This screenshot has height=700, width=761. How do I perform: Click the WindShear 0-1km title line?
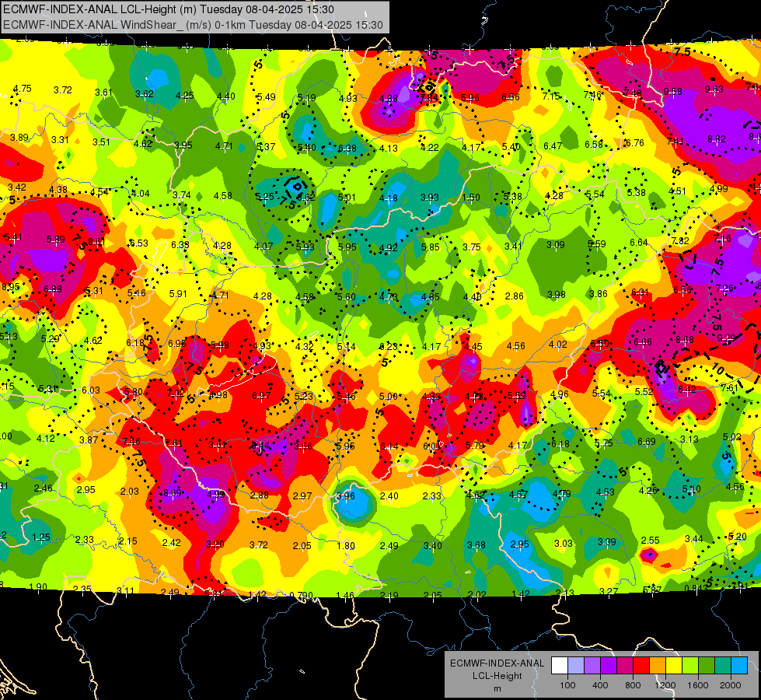point(193,25)
